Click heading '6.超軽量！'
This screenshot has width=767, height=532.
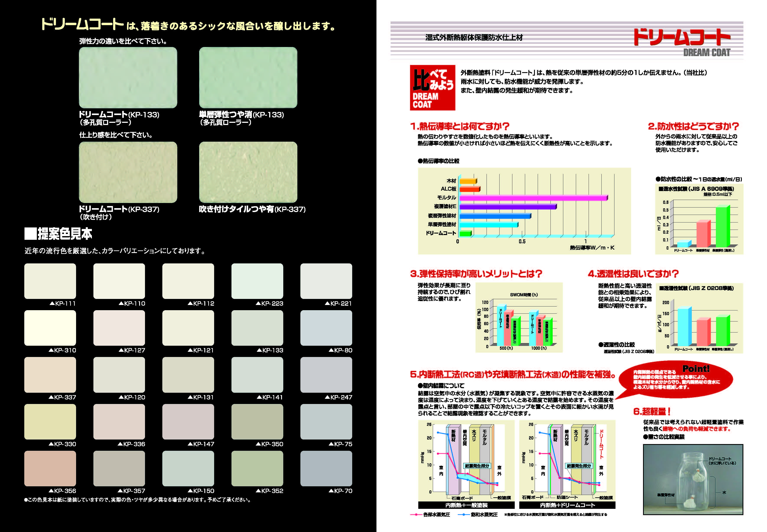tap(652, 411)
